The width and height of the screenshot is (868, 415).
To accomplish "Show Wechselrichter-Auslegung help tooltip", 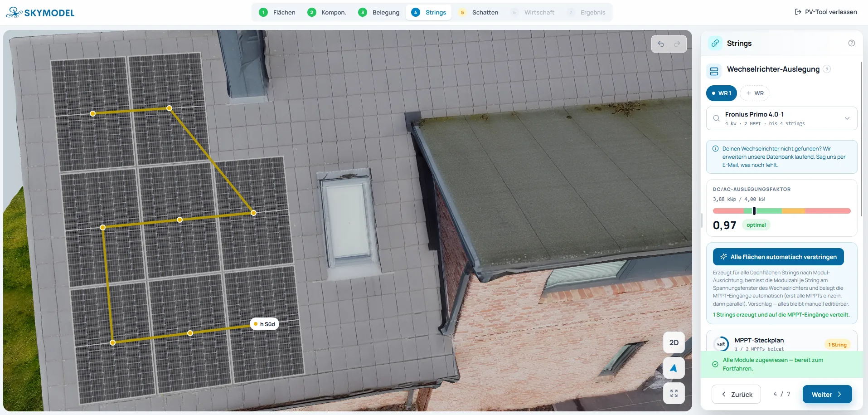I will 827,69.
